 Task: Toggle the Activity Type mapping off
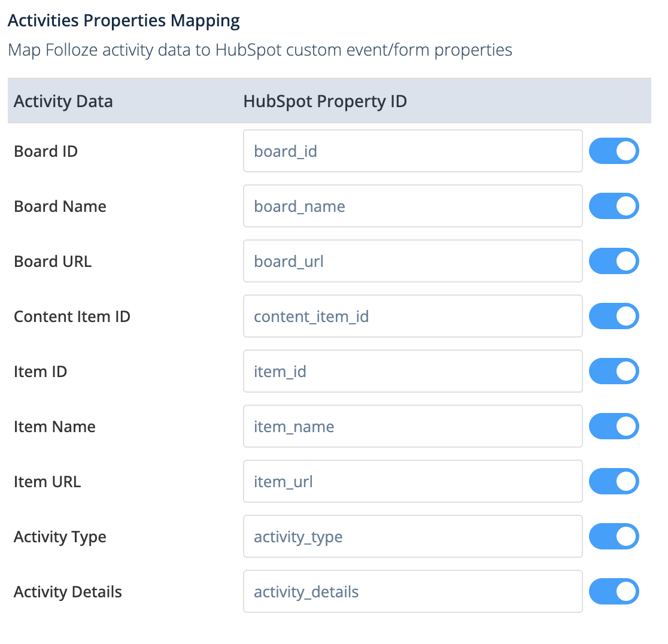pos(614,537)
